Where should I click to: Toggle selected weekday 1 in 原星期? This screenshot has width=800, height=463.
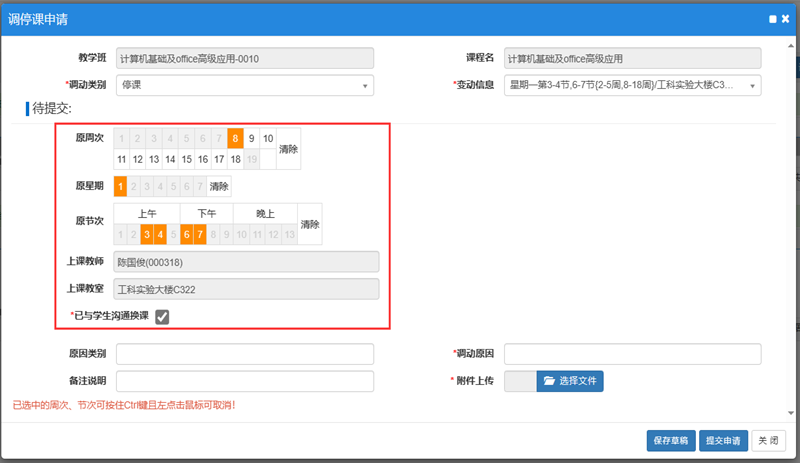[121, 186]
